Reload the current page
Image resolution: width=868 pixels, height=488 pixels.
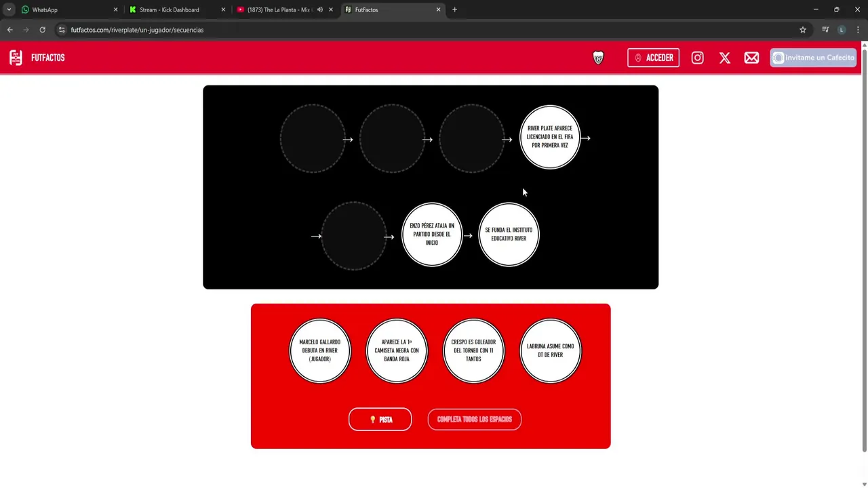point(43,30)
